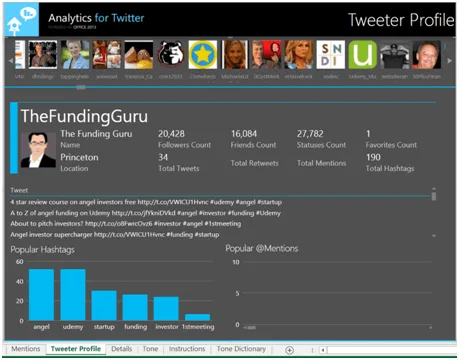
Task: Select the baby photo collage thumbnail
Action: tap(107, 55)
